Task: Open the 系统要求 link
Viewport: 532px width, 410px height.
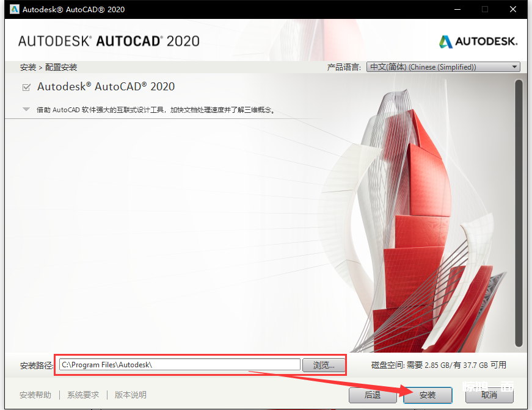Action: click(x=83, y=395)
